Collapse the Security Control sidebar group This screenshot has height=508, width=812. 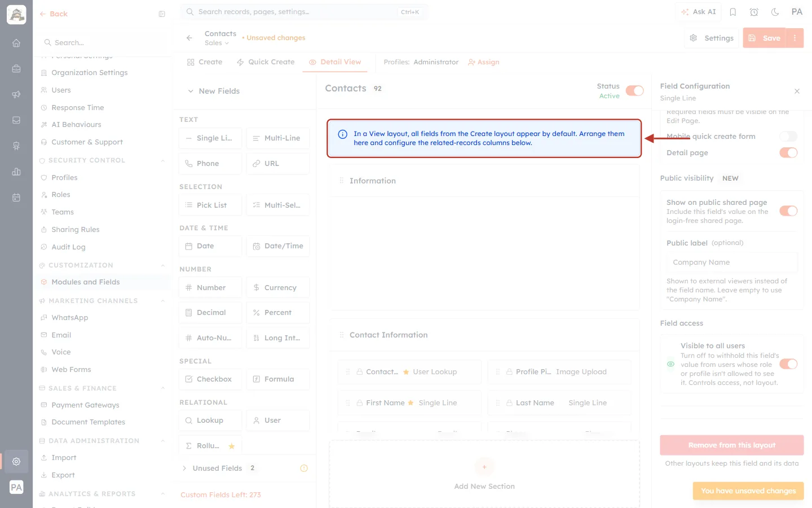(163, 160)
